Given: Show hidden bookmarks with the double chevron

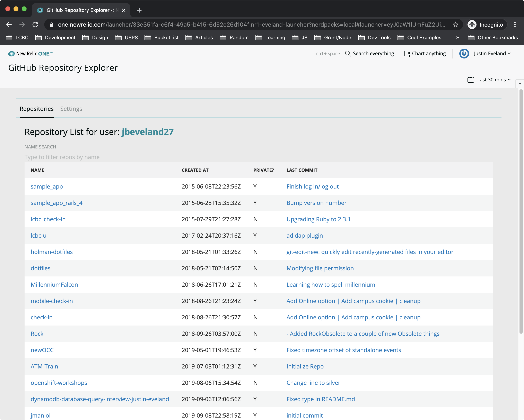Looking at the screenshot, I should click(457, 38).
